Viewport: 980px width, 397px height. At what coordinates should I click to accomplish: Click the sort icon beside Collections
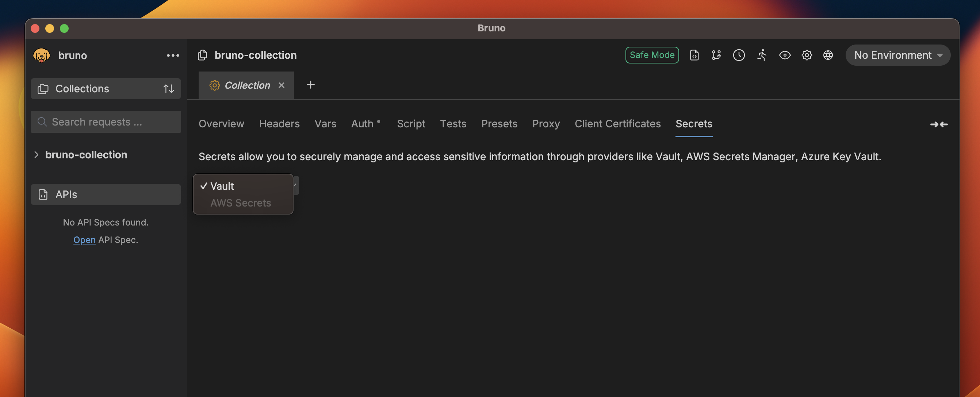tap(169, 89)
